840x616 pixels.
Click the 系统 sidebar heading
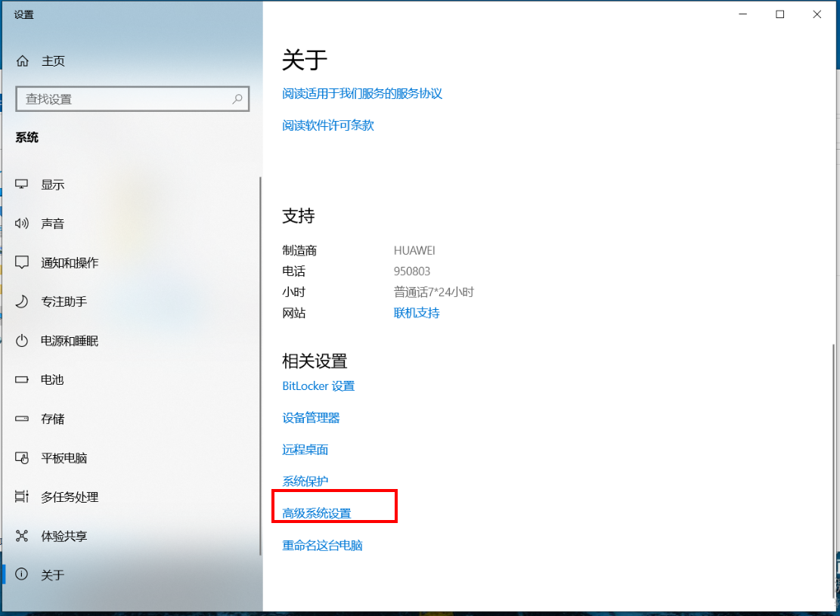click(x=26, y=138)
